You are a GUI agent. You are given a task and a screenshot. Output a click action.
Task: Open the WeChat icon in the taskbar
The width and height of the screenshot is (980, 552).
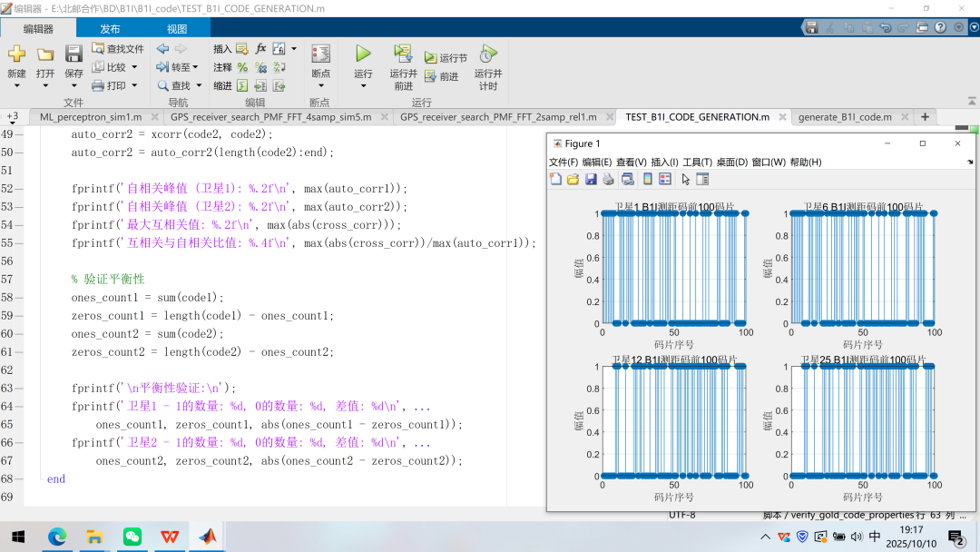(132, 537)
